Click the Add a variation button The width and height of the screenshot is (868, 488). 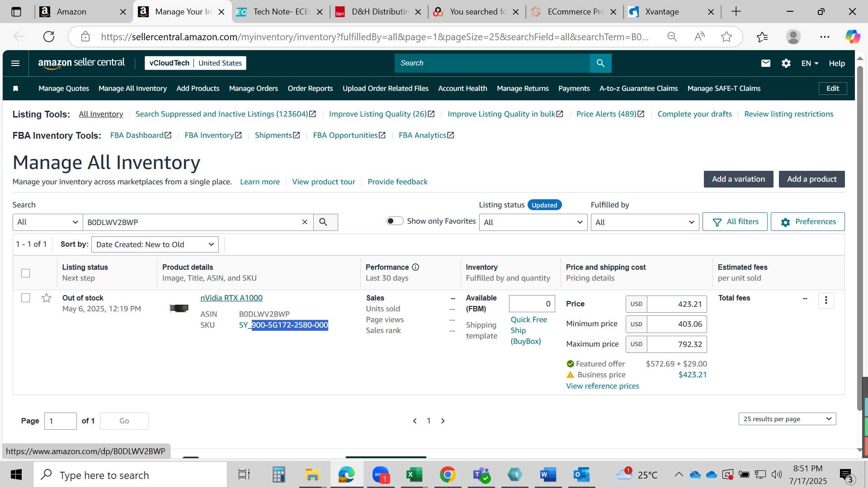pyautogui.click(x=738, y=179)
